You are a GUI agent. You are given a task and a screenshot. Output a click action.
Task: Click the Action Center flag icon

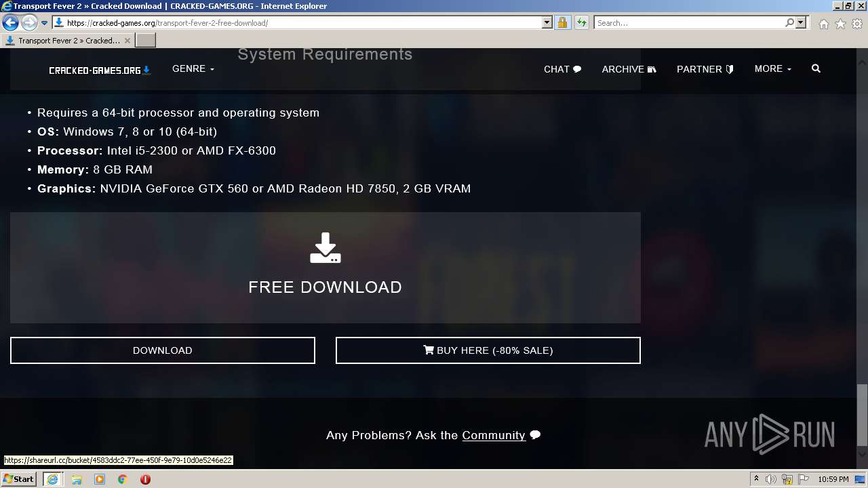pos(803,479)
